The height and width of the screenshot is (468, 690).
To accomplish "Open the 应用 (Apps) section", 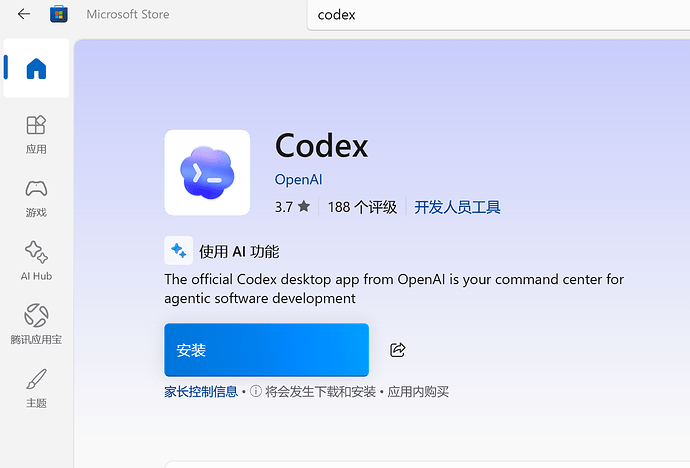I will point(36,135).
